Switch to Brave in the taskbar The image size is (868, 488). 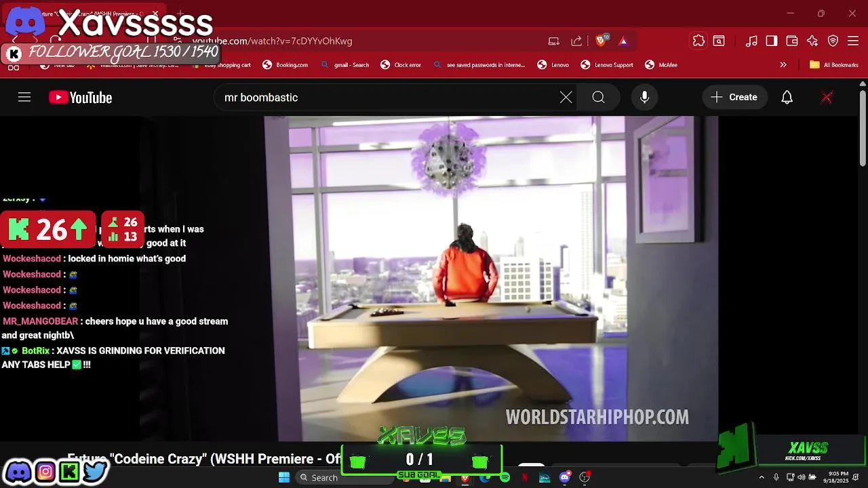pyautogui.click(x=465, y=478)
